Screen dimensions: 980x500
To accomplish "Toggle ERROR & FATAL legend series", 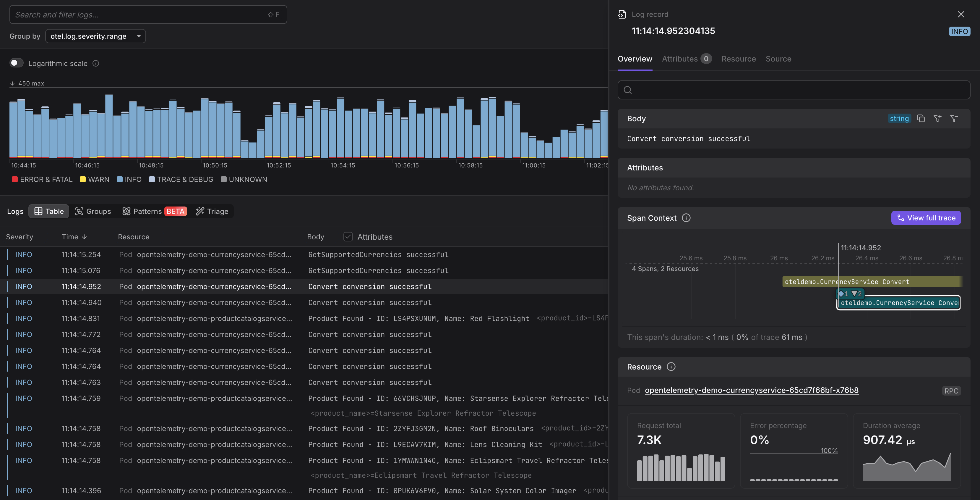I will tap(42, 179).
